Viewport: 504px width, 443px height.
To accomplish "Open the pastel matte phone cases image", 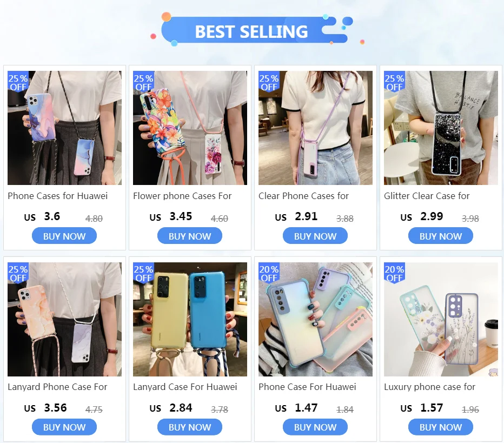I will [315, 319].
